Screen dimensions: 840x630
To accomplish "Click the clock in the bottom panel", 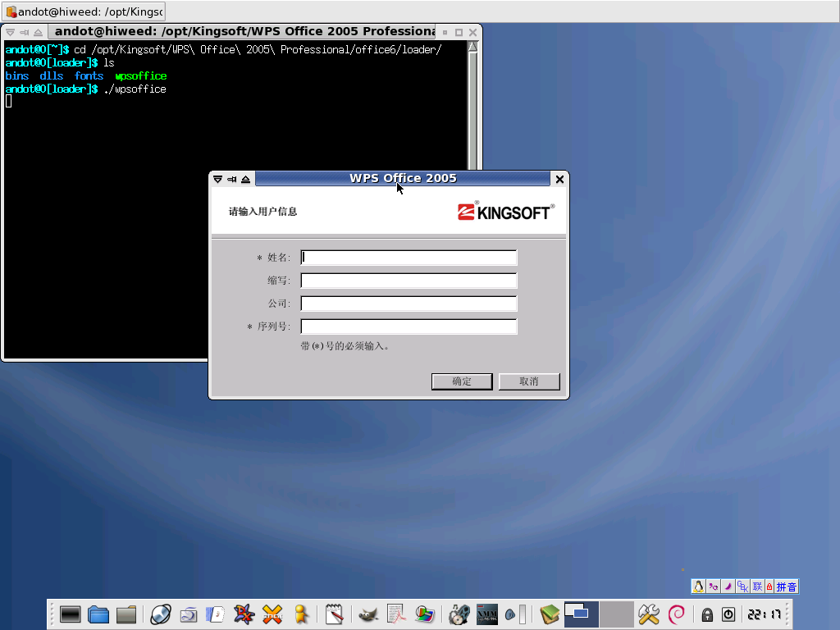I will point(765,614).
